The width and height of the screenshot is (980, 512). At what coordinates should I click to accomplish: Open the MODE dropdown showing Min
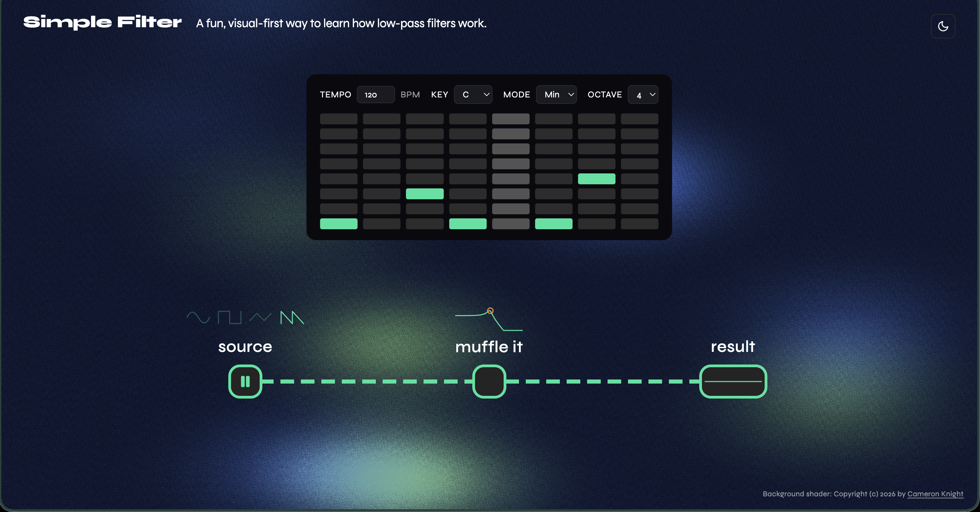(556, 94)
